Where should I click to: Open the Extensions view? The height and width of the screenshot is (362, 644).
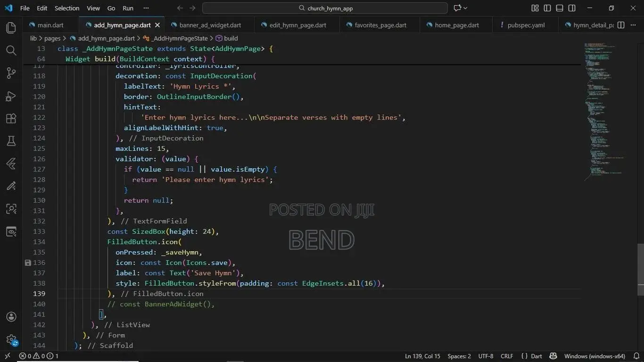pyautogui.click(x=11, y=118)
